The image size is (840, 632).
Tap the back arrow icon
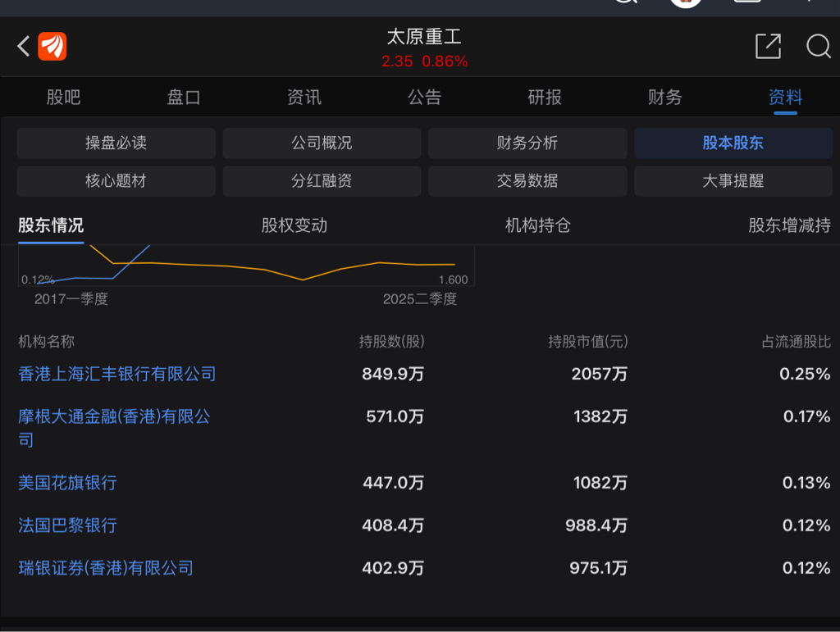(23, 46)
